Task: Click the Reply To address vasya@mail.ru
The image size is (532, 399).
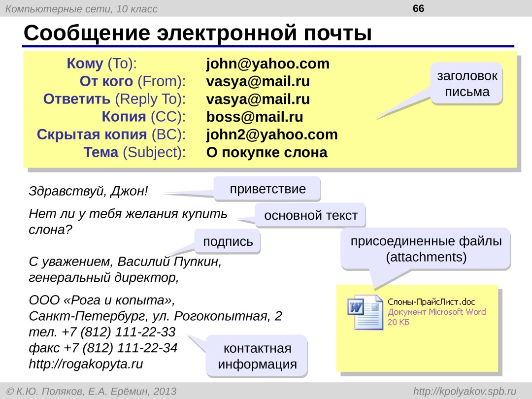Action: click(x=258, y=99)
